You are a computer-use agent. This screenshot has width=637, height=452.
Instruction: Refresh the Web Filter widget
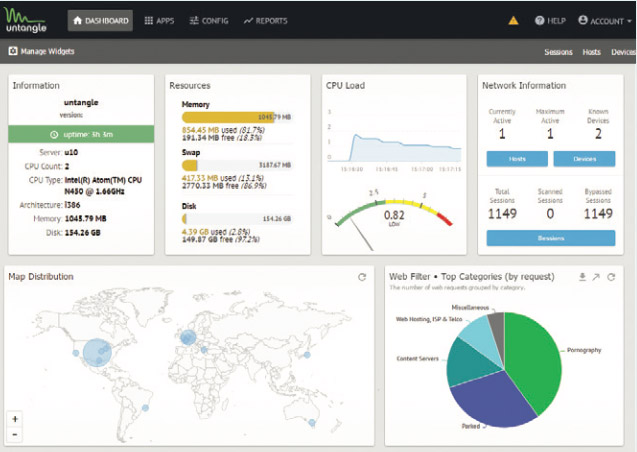611,277
